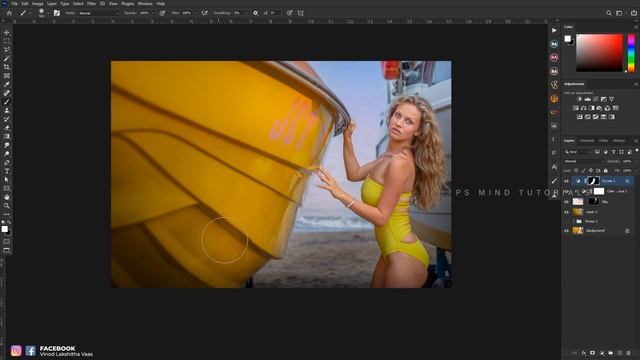640x360 pixels.
Task: Hide the Layer 1 layer
Action: click(x=566, y=212)
